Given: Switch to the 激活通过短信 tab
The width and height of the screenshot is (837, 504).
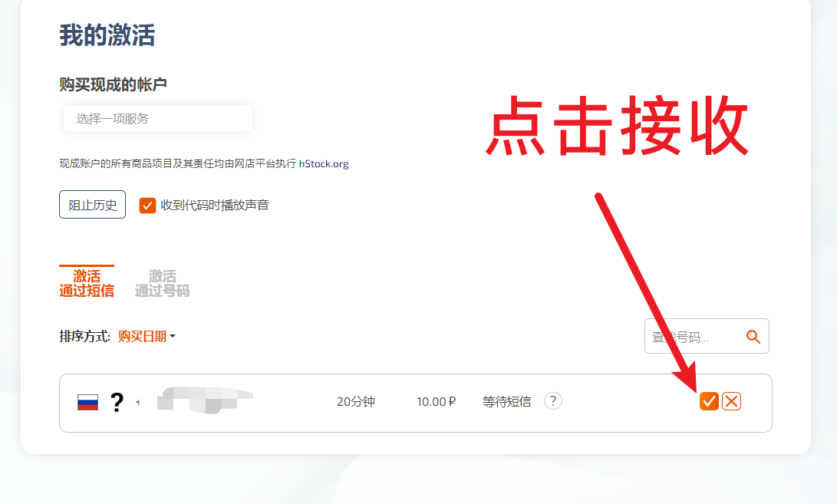Looking at the screenshot, I should click(87, 283).
